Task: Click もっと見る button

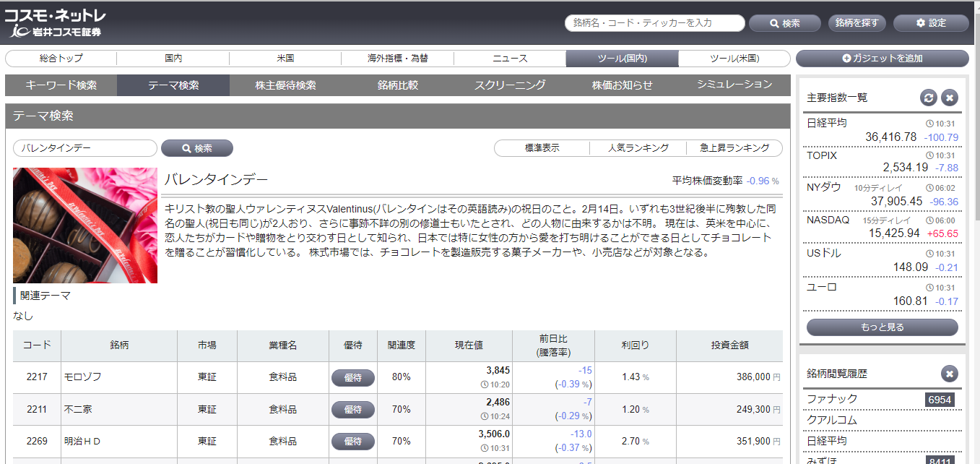Action: (883, 327)
